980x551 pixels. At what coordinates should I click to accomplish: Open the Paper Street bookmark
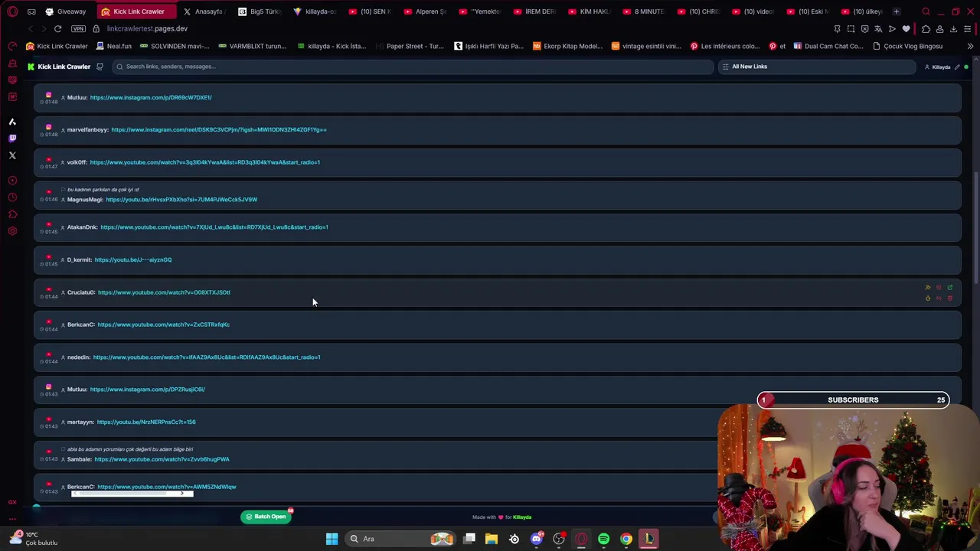(410, 46)
